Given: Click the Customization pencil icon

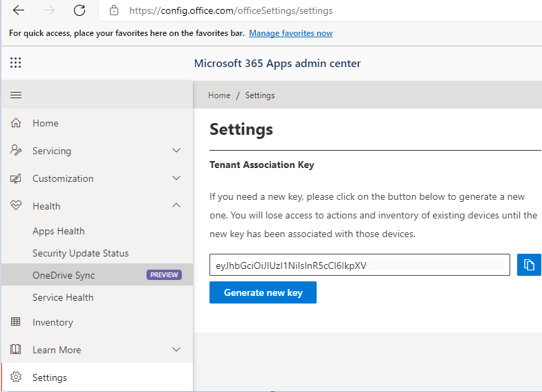Looking at the screenshot, I should point(15,178).
